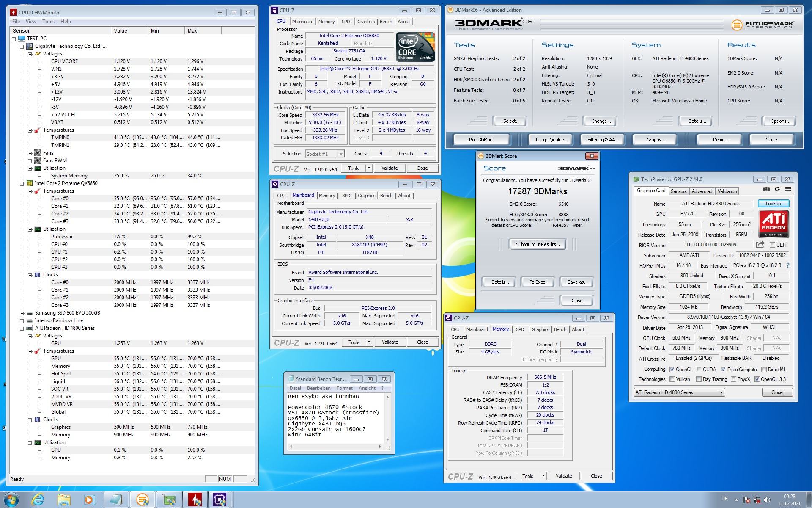Take a GPU-Z screenshot with the camera icon
812x508 pixels.
766,189
